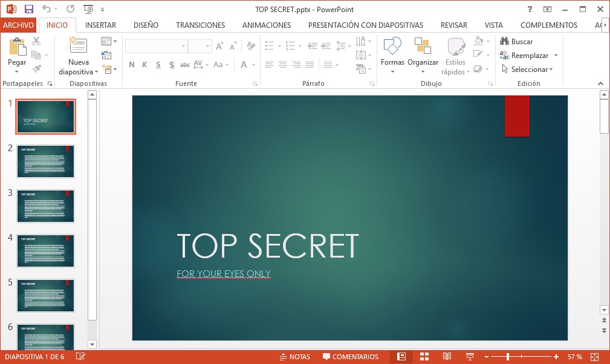The image size is (610, 364).
Task: Open the Nueva diapositiva dropdown arrow
Action: coord(96,72)
